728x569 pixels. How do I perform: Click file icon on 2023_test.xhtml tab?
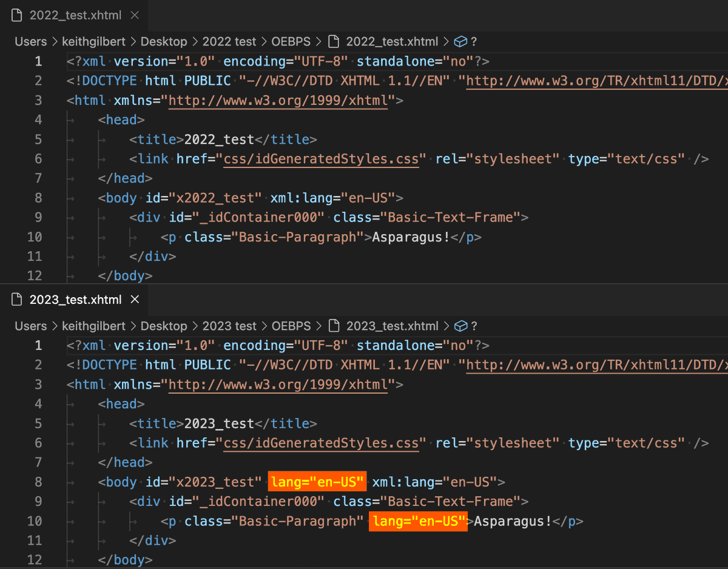point(16,300)
